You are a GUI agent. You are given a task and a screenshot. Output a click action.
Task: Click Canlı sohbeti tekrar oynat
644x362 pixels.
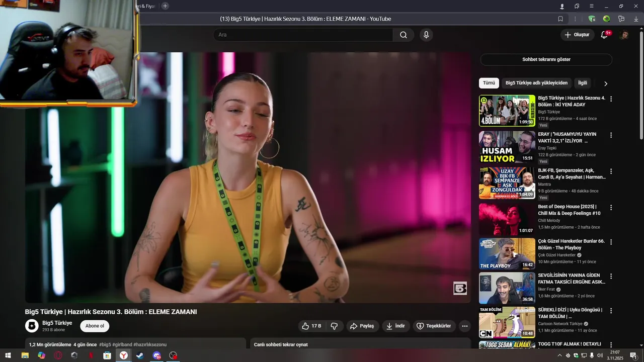tap(281, 344)
